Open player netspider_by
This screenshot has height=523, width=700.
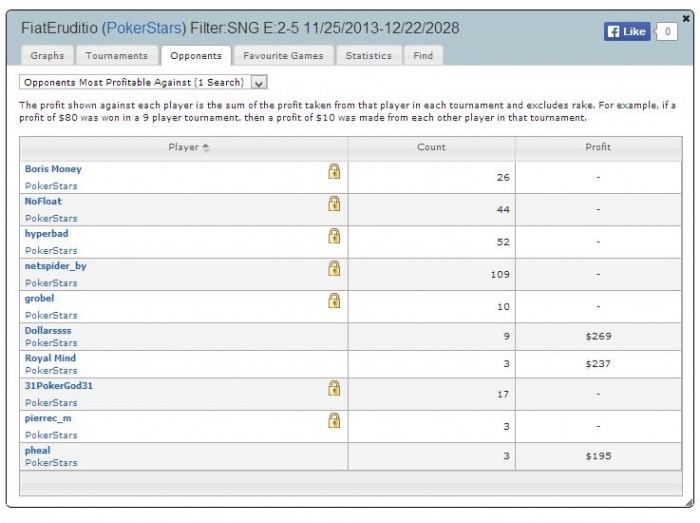pyautogui.click(x=55, y=266)
